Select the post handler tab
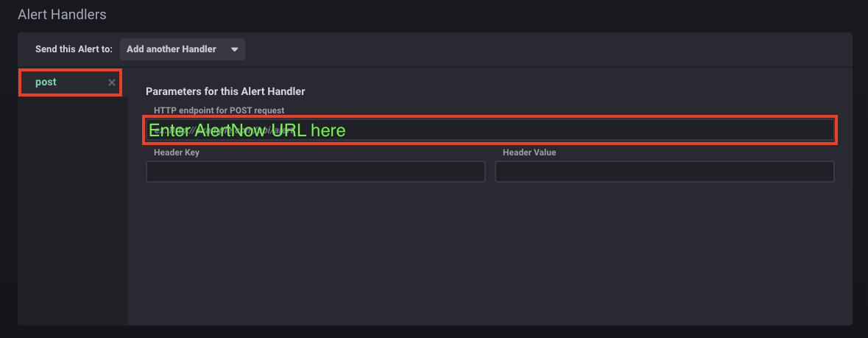 pos(46,82)
